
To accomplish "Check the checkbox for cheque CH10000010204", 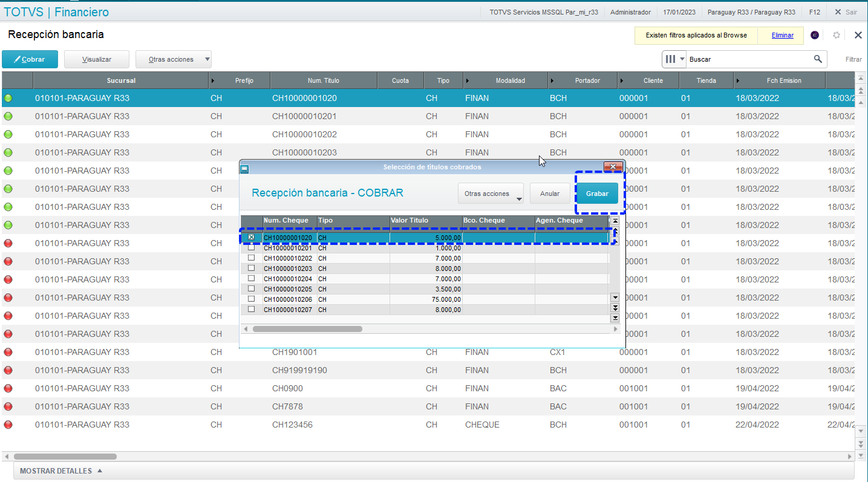I will pyautogui.click(x=251, y=279).
